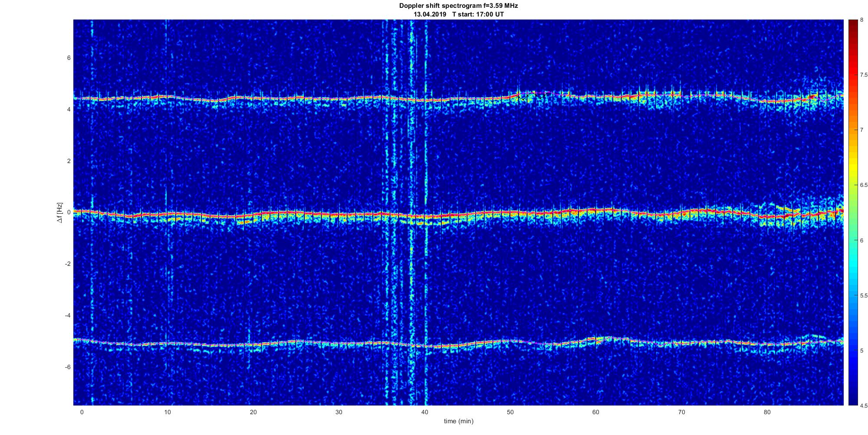
Task: Click the y-axis tick label "-4"
Action: tap(68, 315)
